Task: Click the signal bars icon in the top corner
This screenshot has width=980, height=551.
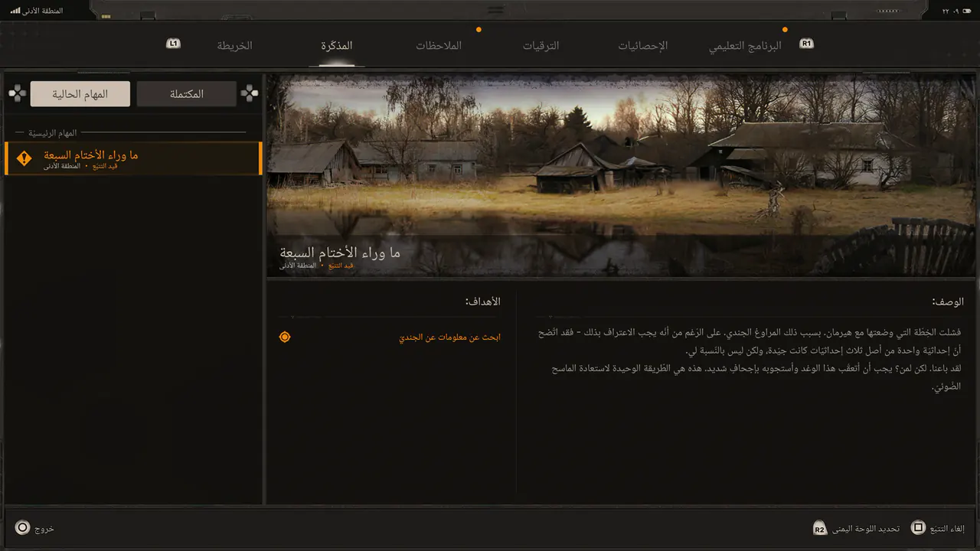Action: click(x=15, y=11)
